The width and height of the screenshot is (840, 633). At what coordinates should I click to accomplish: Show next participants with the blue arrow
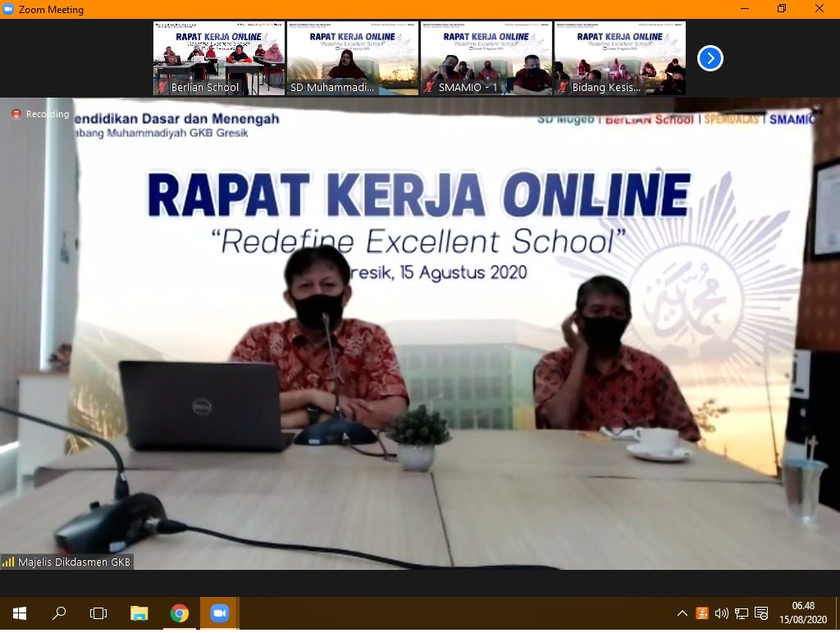pyautogui.click(x=710, y=58)
